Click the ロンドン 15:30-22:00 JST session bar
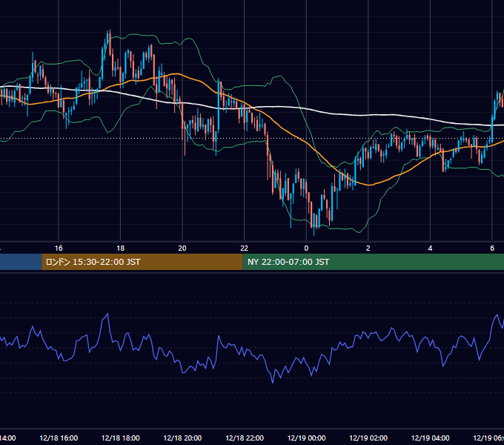This screenshot has height=445, width=504. pos(142,262)
